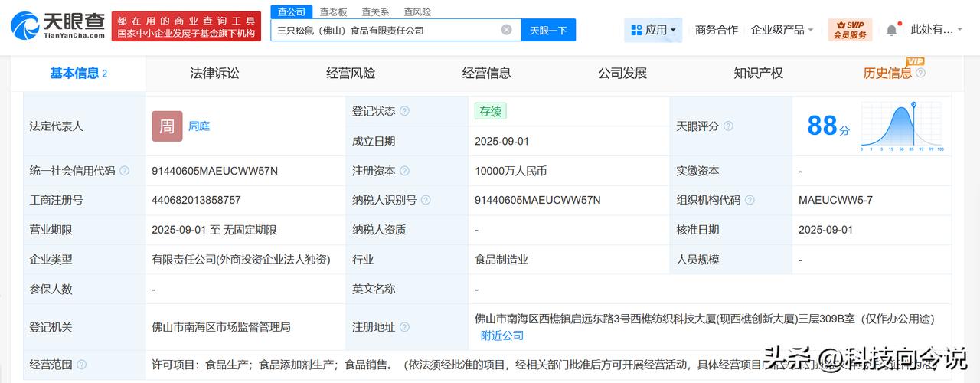Click organization code MAEUCWW5-7
This screenshot has height=383, width=980.
pyautogui.click(x=835, y=200)
